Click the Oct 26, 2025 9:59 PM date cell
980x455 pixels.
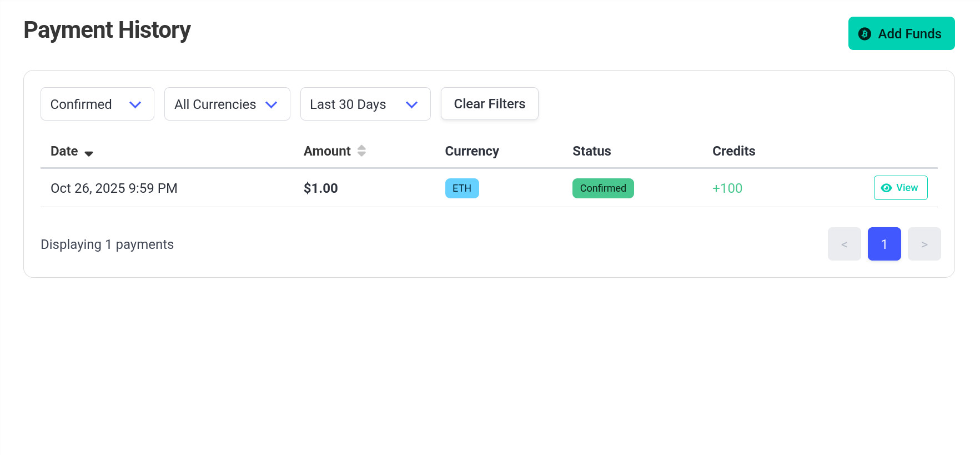(x=114, y=188)
